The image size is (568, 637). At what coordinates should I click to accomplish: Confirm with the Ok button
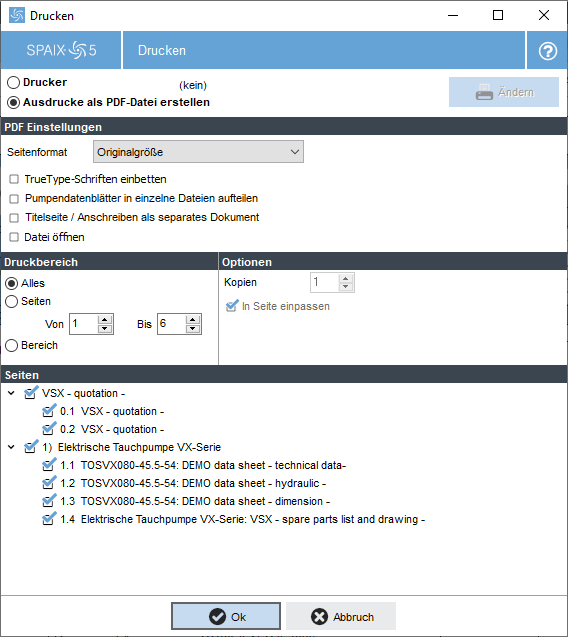tap(226, 616)
